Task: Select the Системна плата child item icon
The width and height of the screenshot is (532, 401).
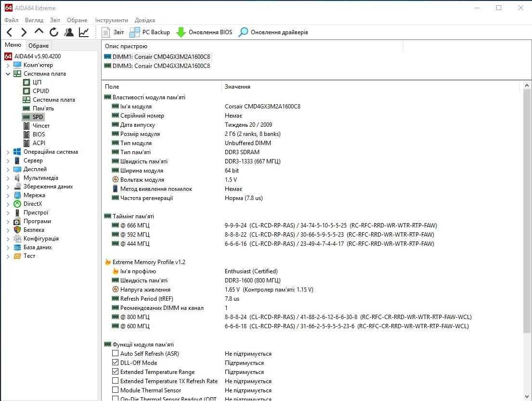Action: pos(26,100)
